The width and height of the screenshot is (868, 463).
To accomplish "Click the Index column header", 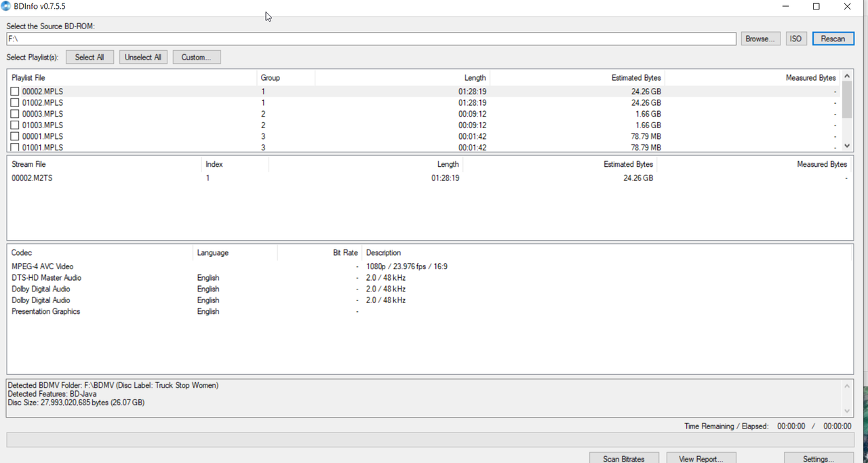I will tap(235, 164).
